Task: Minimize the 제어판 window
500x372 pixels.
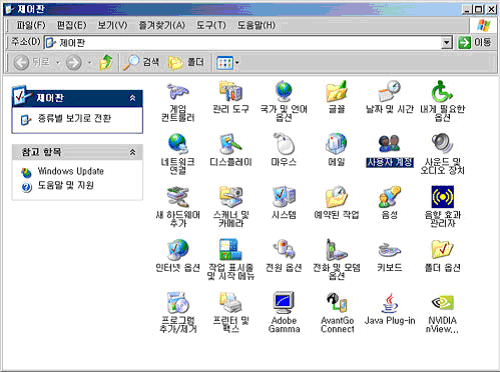Action: tap(468, 9)
